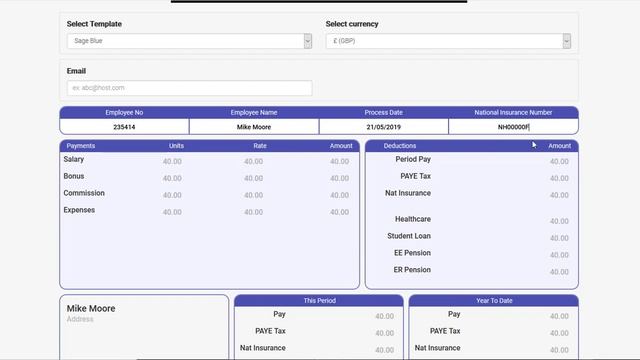
Task: Click the EE Pension deduction amount
Action: [x=559, y=255]
